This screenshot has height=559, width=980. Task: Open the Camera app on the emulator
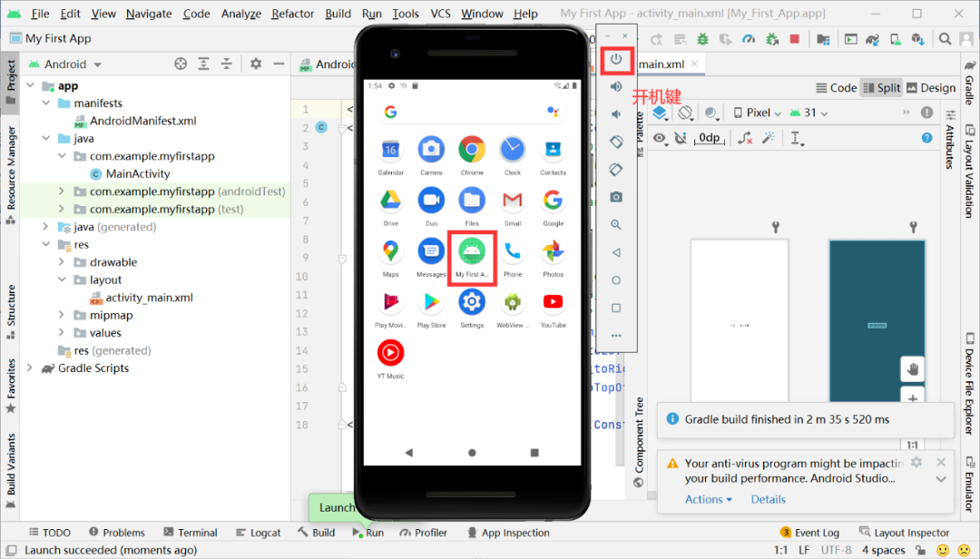[x=431, y=154]
